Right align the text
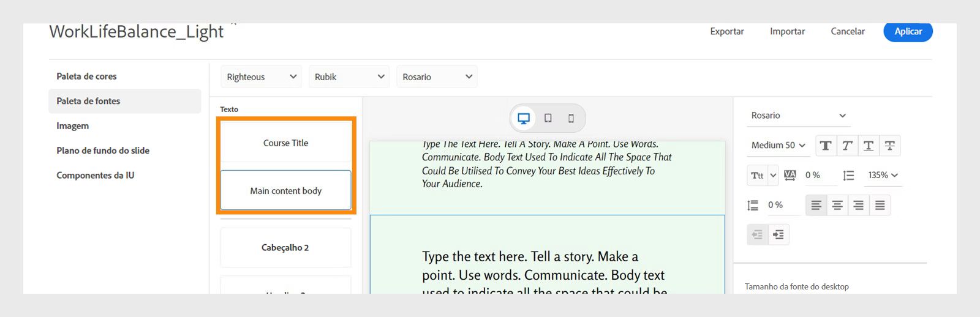This screenshot has width=980, height=317. tap(859, 206)
